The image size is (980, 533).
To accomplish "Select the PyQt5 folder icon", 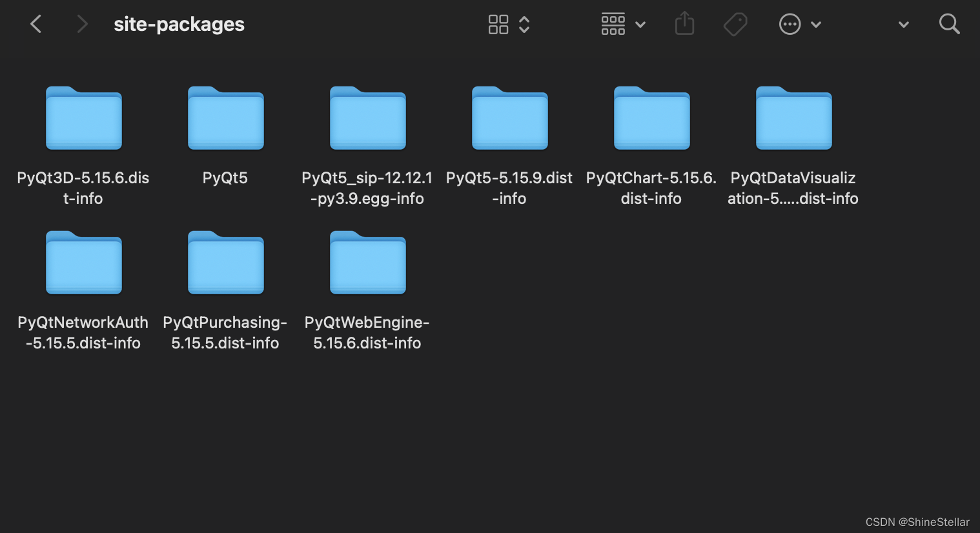I will [226, 118].
